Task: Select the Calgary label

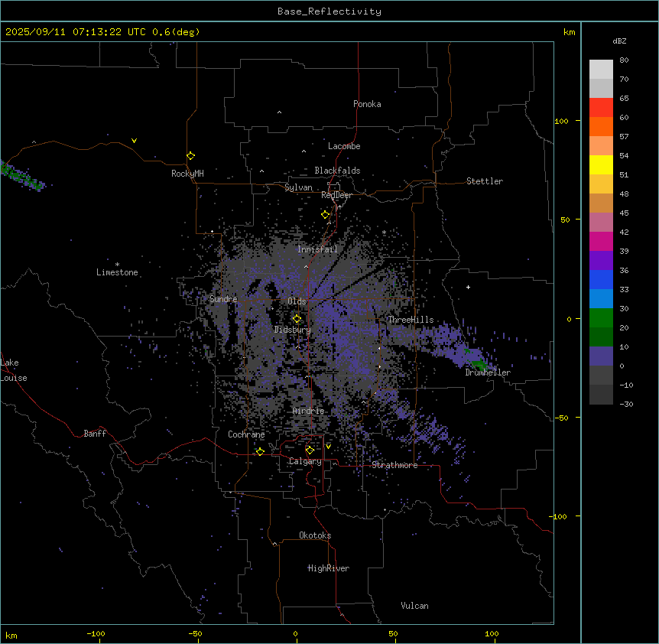Action: [305, 461]
